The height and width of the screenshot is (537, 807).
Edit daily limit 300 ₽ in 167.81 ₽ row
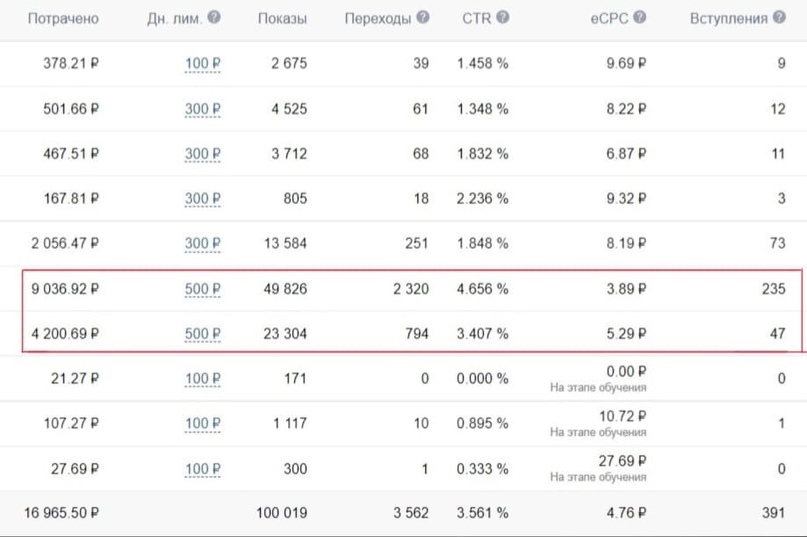203,199
